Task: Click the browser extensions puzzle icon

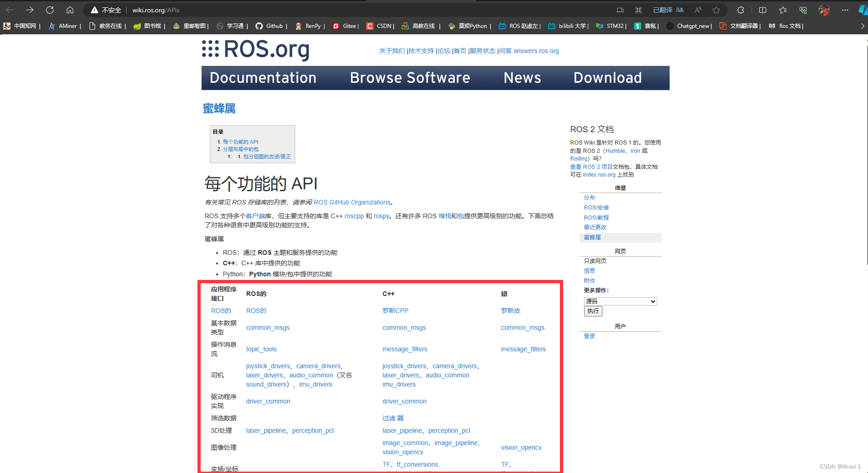Action: tap(740, 10)
